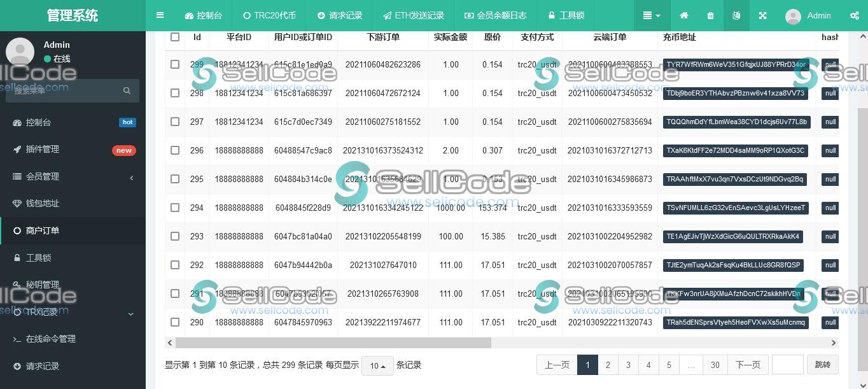Check the row with Id 295

175,179
